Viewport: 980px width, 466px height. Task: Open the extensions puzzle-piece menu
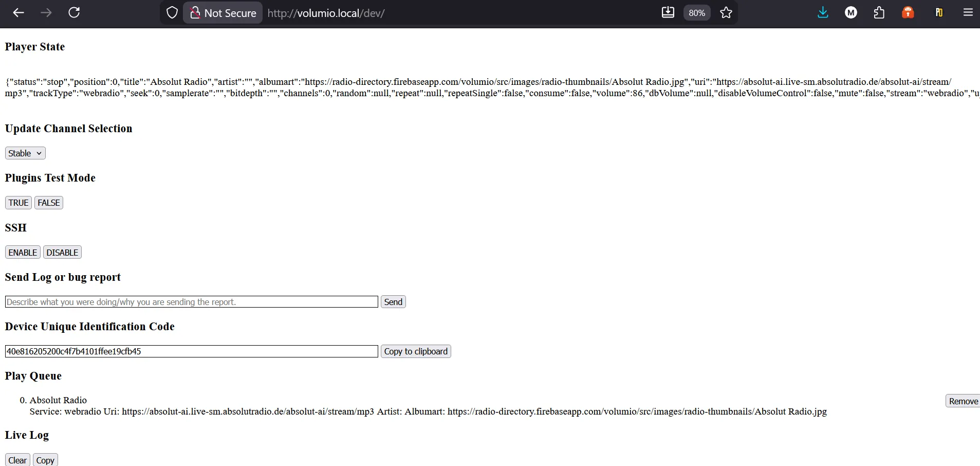click(x=879, y=12)
